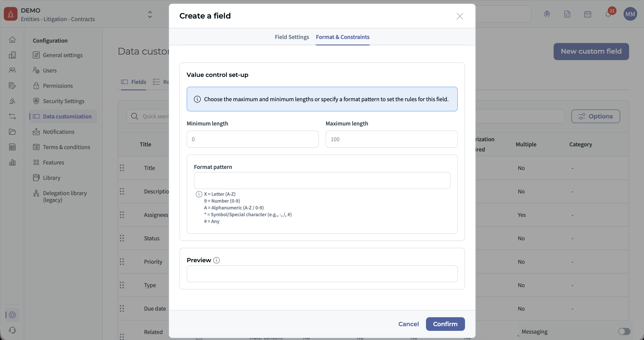Image resolution: width=644 pixels, height=340 pixels.
Task: Switch to the Field Settings tab
Action: [x=292, y=37]
